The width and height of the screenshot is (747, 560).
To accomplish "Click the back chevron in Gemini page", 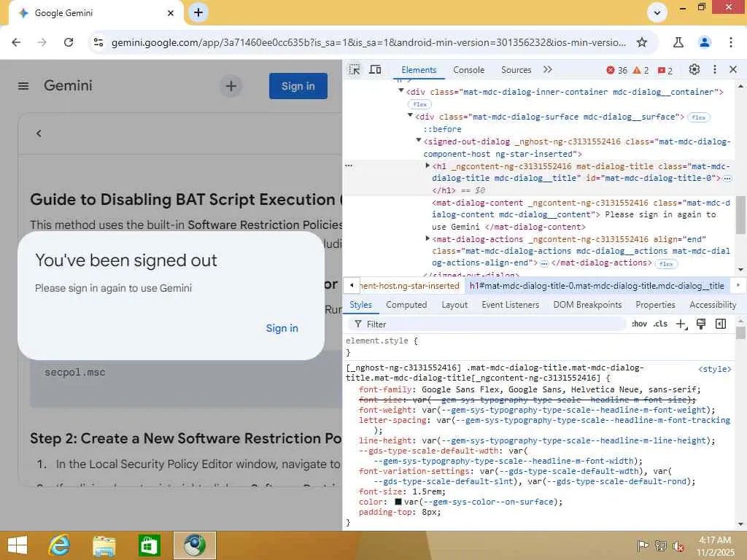I will pos(39,133).
